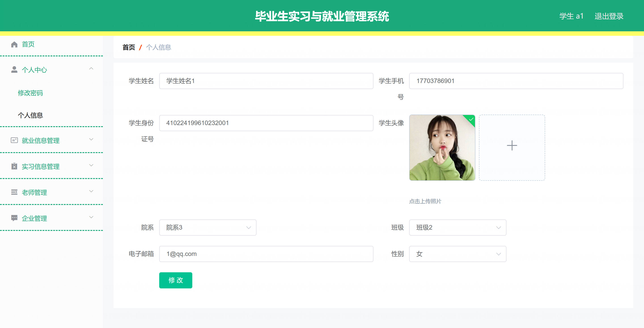The height and width of the screenshot is (328, 644).
Task: Select 修改密码 in sidebar menu
Action: coord(30,93)
